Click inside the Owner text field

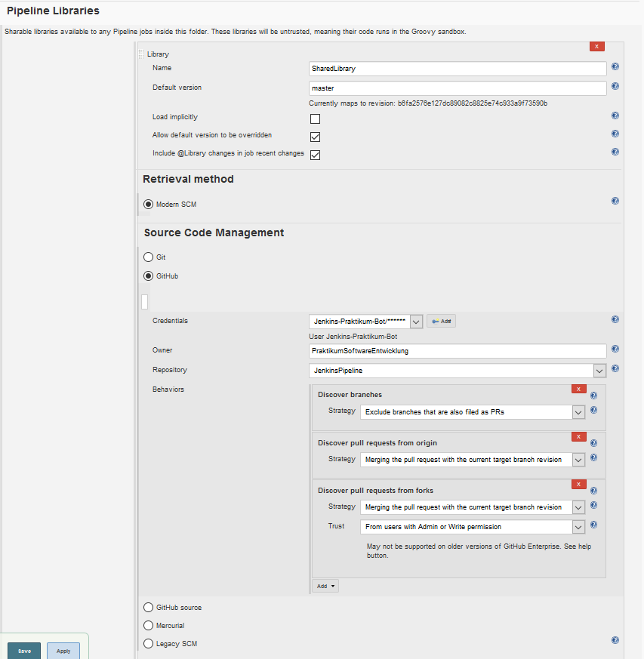[x=453, y=350]
